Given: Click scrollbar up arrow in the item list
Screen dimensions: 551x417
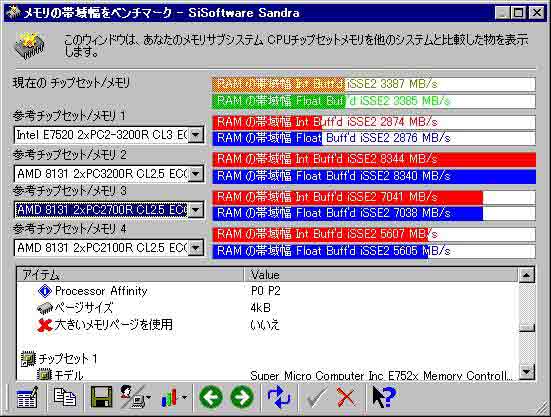Looking at the screenshot, I should (527, 275).
